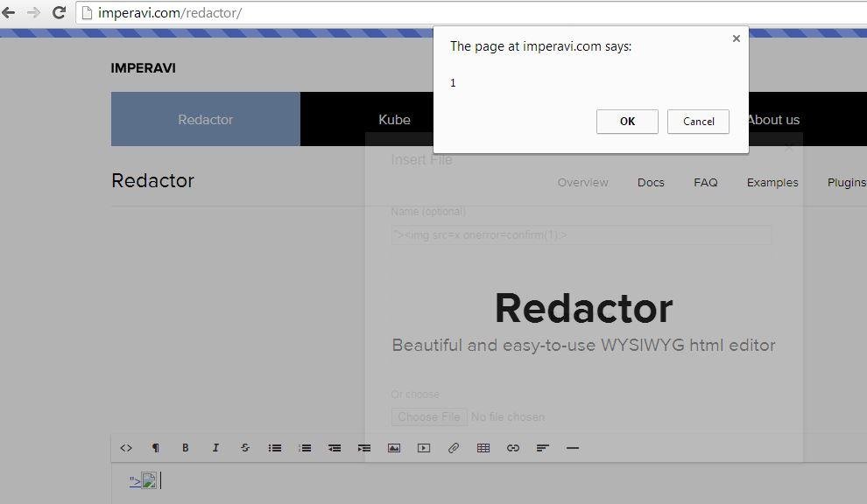Click the browser forward arrow
The width and height of the screenshot is (867, 504).
(x=34, y=12)
